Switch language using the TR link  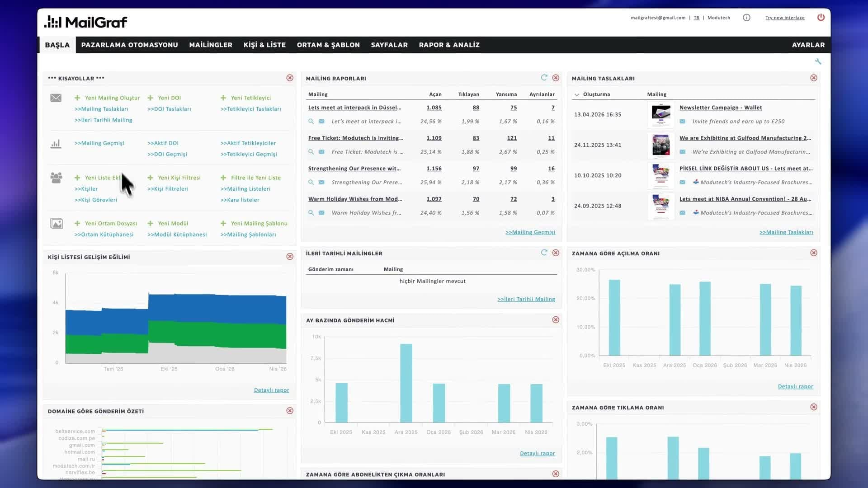coord(697,18)
